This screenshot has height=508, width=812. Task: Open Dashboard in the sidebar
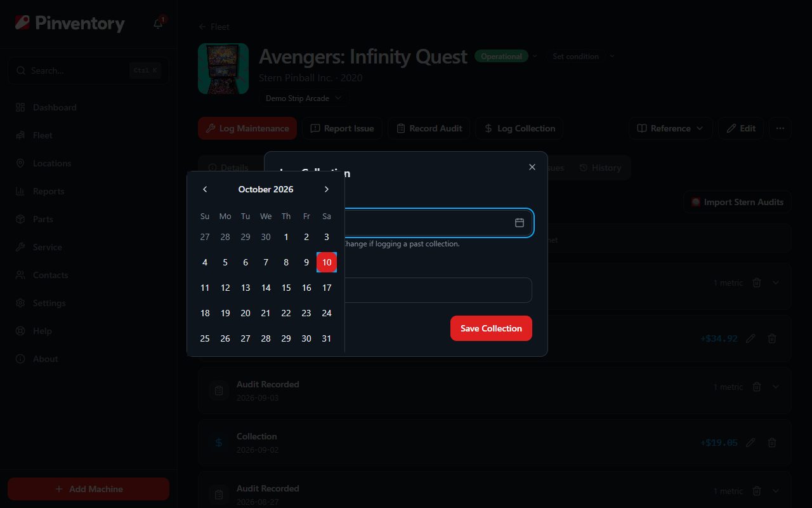[x=88, y=107]
